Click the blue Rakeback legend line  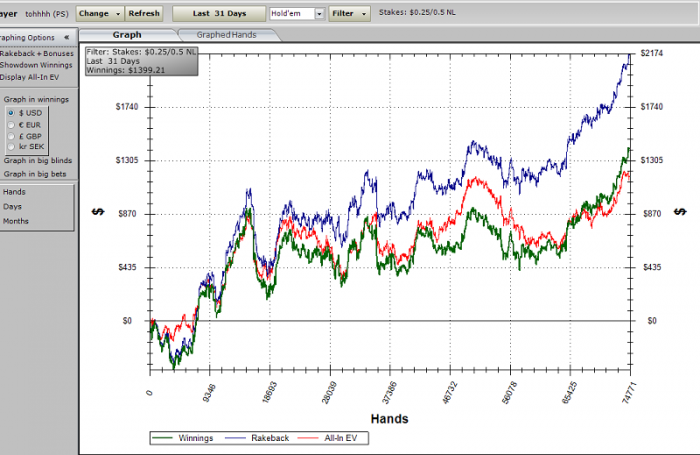point(235,438)
